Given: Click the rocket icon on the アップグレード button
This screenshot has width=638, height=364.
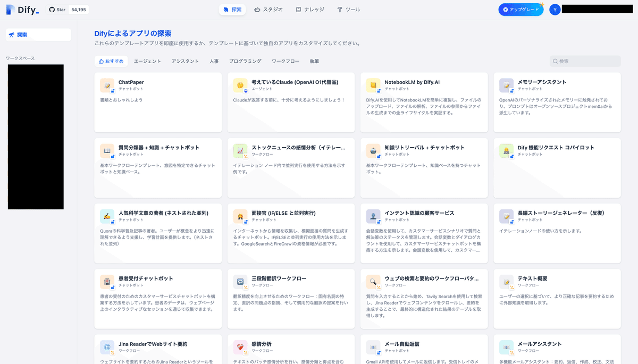Looking at the screenshot, I should click(x=506, y=9).
